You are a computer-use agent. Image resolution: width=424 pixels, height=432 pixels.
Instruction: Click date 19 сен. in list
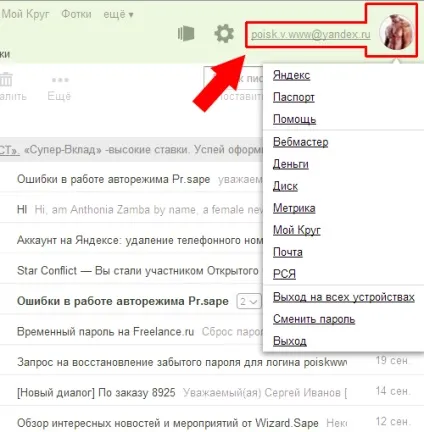click(392, 360)
